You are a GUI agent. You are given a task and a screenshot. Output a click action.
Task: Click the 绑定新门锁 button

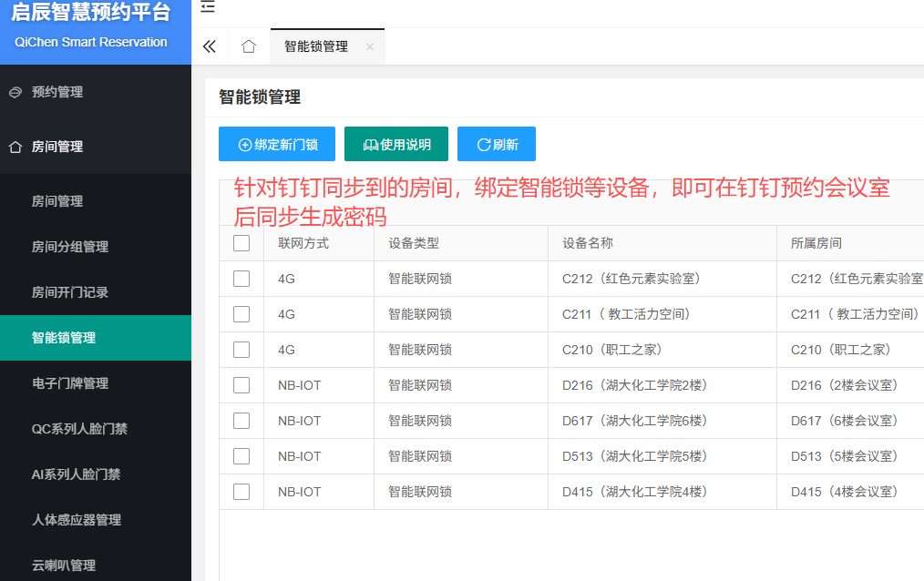[277, 144]
